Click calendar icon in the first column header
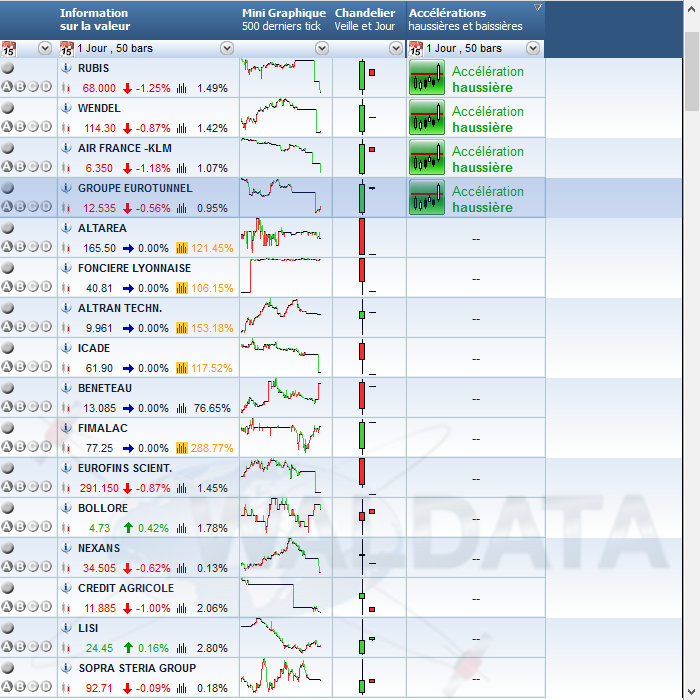700x700 pixels. coord(8,49)
